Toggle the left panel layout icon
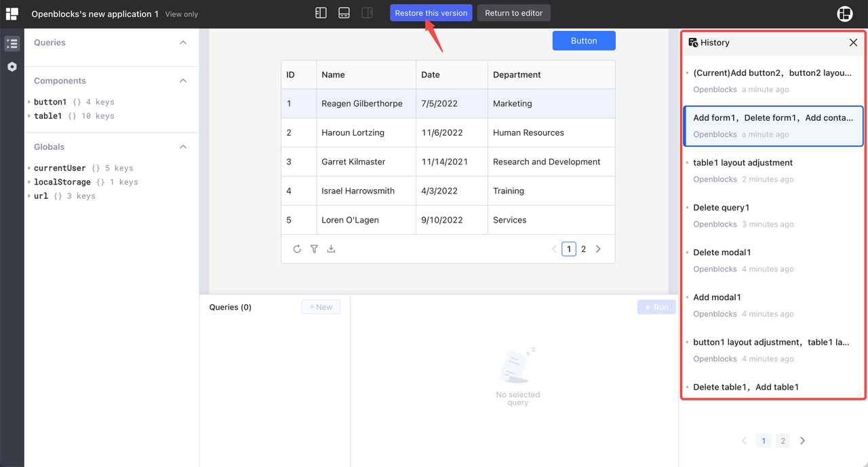868x467 pixels. 321,13
